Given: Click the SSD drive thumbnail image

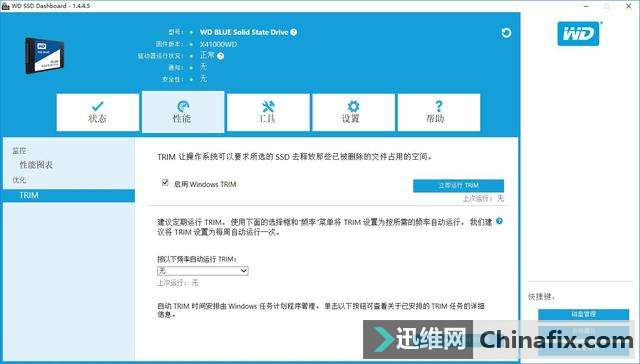Looking at the screenshot, I should [x=44, y=55].
